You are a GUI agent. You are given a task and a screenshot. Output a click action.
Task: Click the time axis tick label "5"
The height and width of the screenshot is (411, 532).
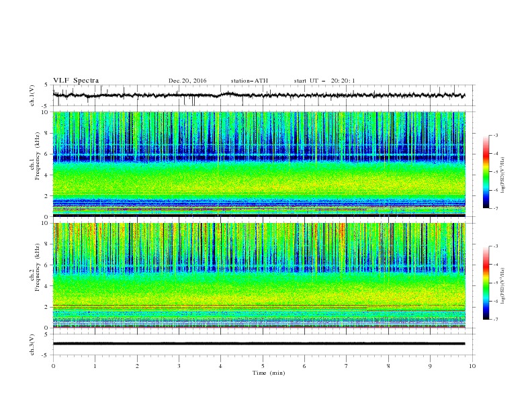(263, 366)
